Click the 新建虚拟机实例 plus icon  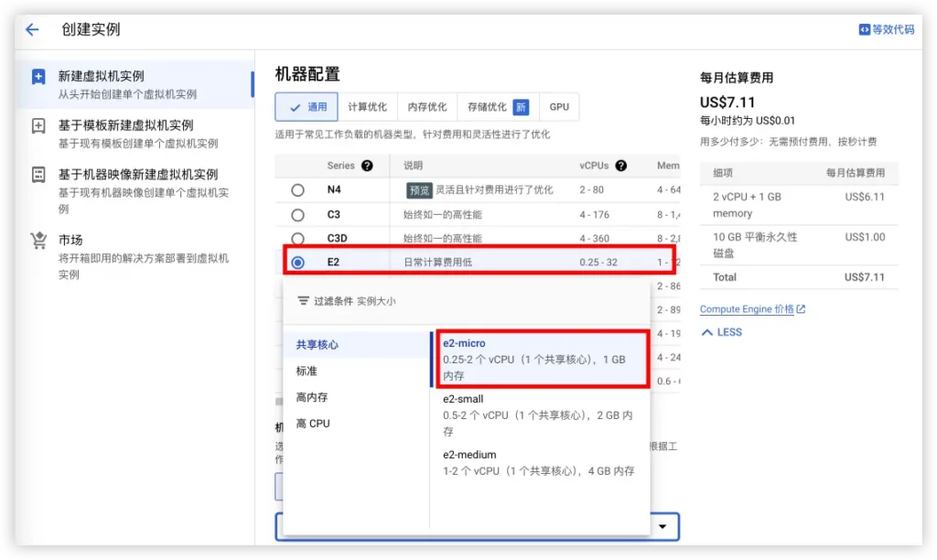click(x=38, y=77)
